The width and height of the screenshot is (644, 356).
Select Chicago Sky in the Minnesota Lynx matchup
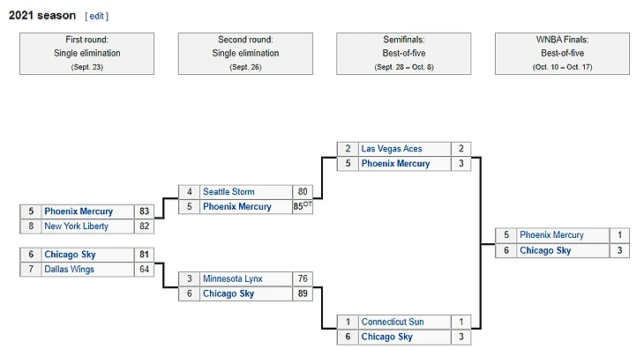pos(228,293)
